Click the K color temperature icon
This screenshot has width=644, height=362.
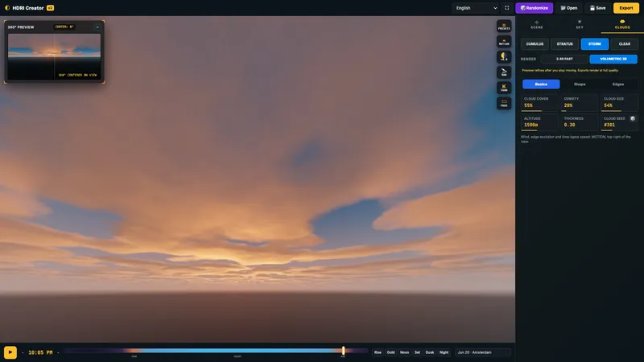tap(504, 88)
